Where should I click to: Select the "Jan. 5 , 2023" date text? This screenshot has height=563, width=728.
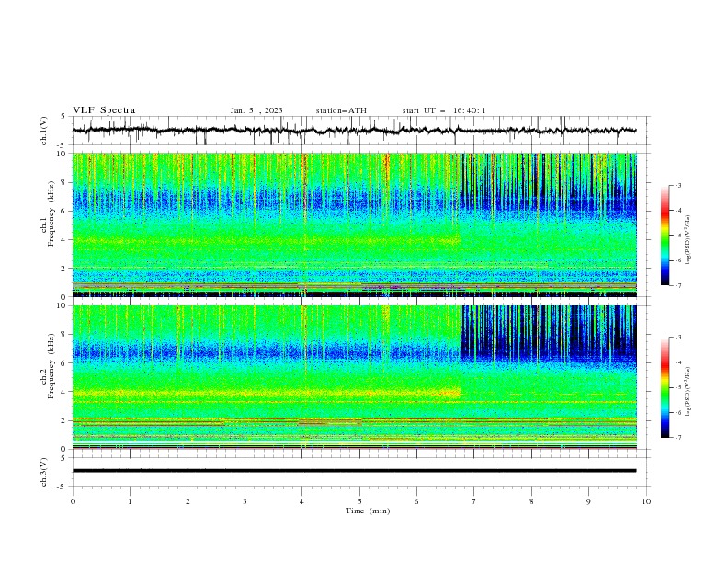(256, 110)
